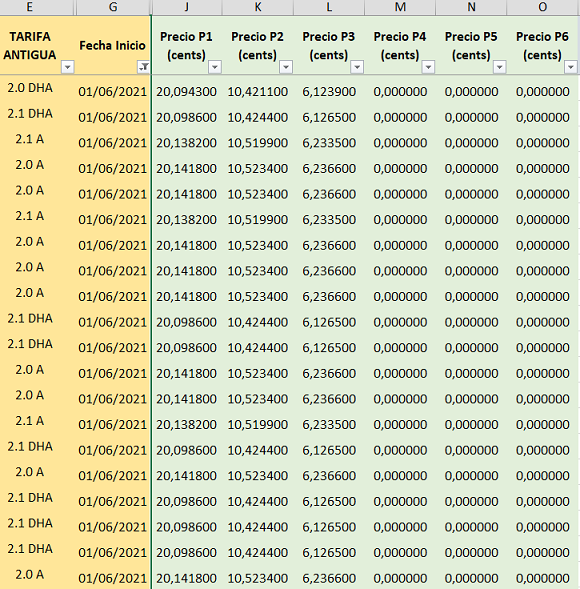Select the first 2.0 DHA tariff cell

[30, 88]
